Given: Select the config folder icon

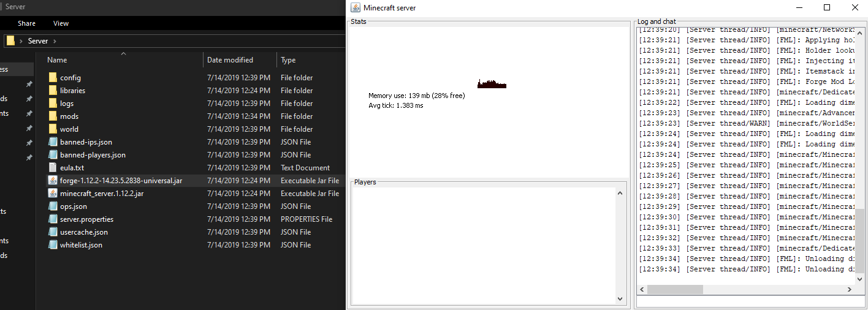Looking at the screenshot, I should [x=53, y=78].
